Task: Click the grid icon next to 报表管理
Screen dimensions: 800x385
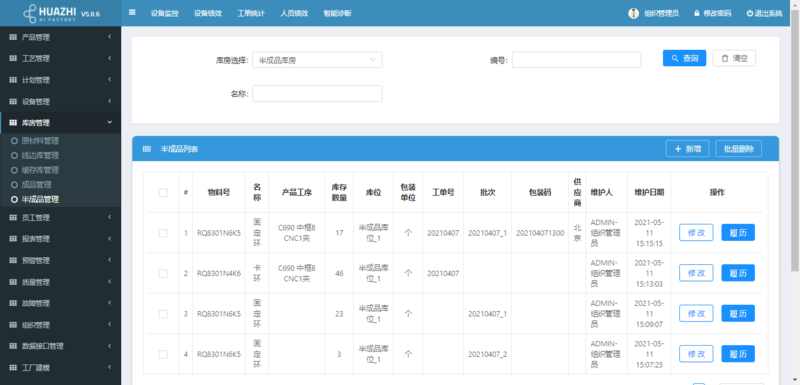Action: coord(13,239)
